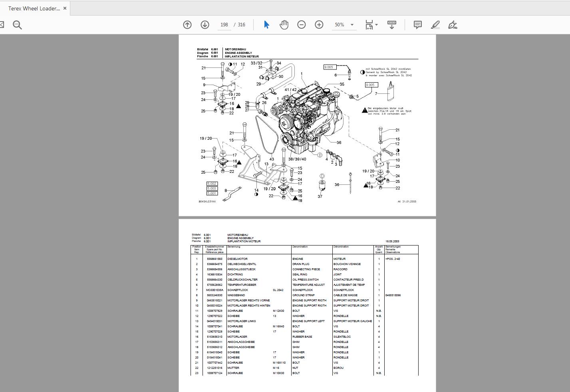Viewport: 570px width, 392px height.
Task: Click the document search magnifier icon
Action: 17,24
